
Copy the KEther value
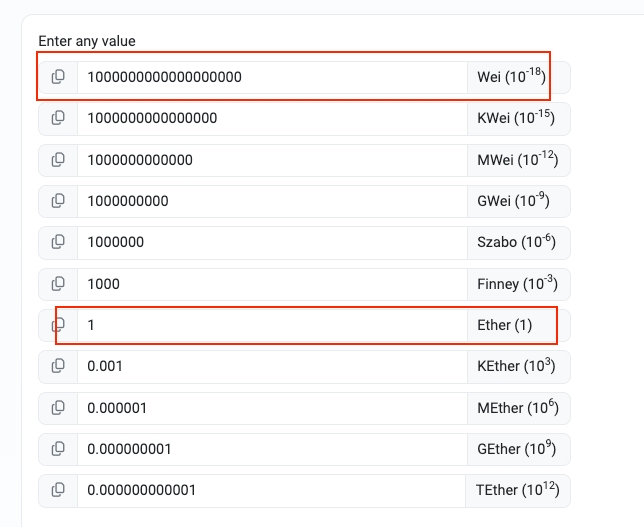[58, 366]
